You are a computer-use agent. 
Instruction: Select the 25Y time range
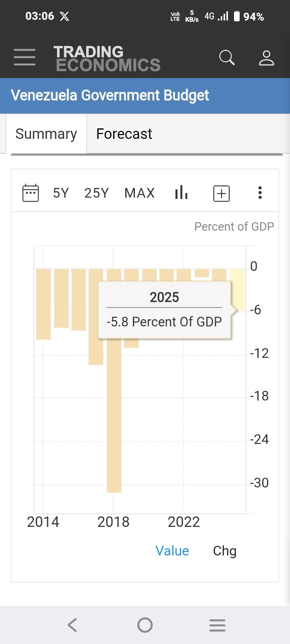click(x=96, y=193)
